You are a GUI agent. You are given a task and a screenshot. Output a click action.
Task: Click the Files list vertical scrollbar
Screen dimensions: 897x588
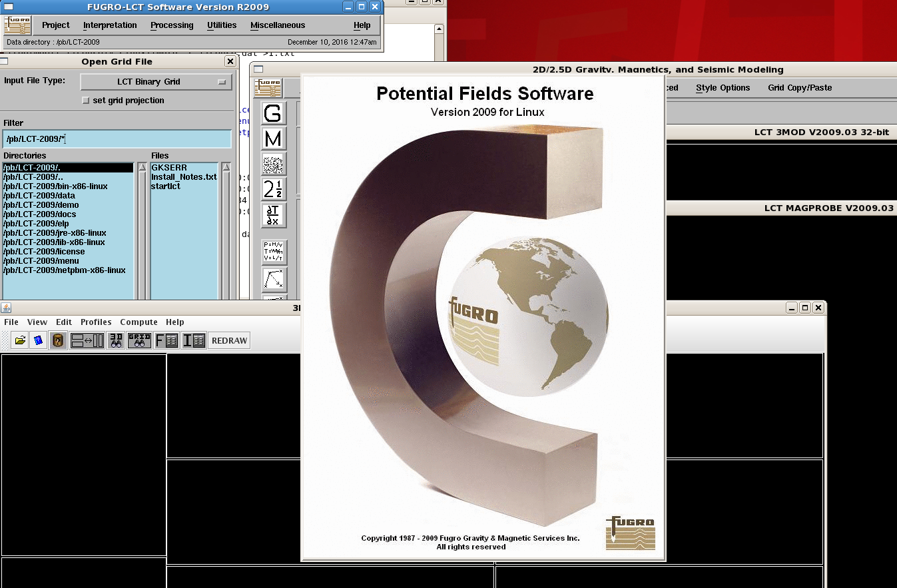point(226,231)
